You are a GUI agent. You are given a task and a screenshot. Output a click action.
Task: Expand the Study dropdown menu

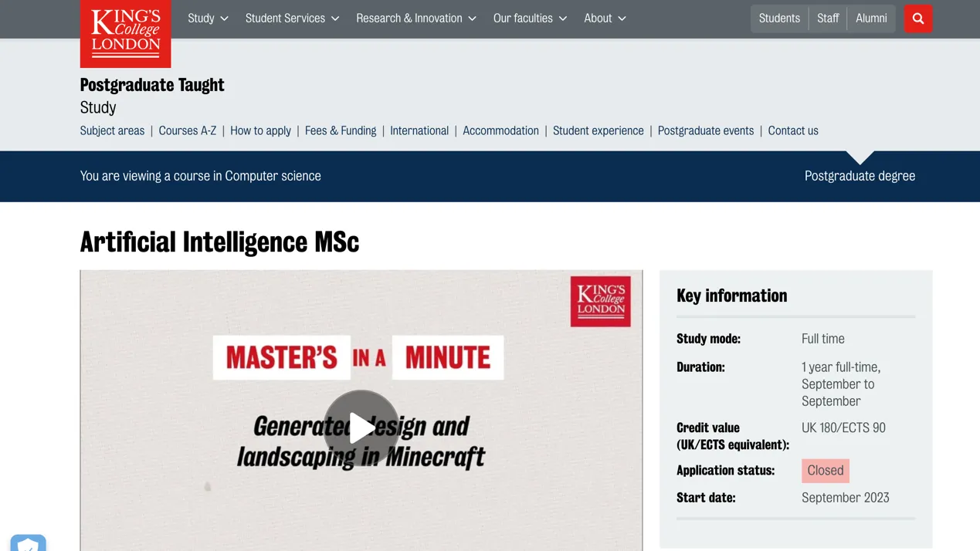click(x=208, y=19)
